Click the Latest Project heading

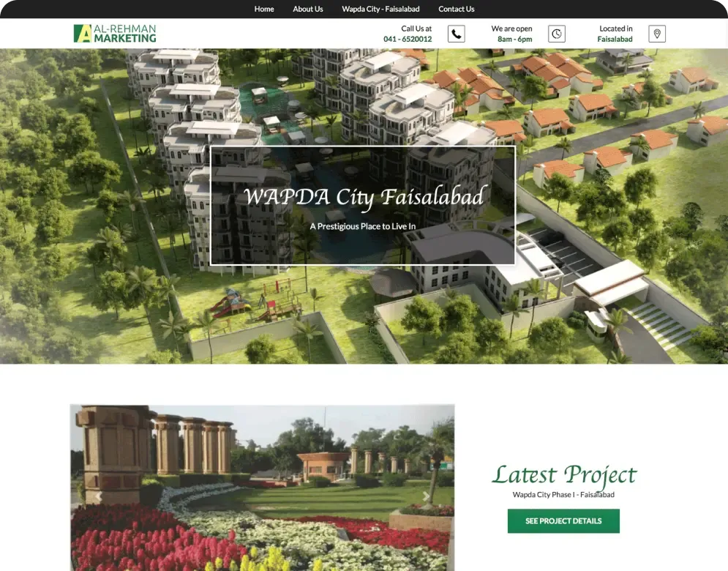click(x=563, y=475)
